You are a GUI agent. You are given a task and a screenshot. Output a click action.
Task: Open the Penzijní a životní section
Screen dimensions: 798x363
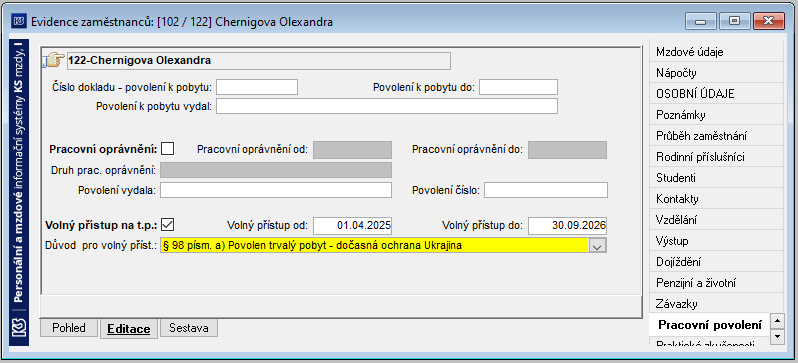tap(716, 283)
